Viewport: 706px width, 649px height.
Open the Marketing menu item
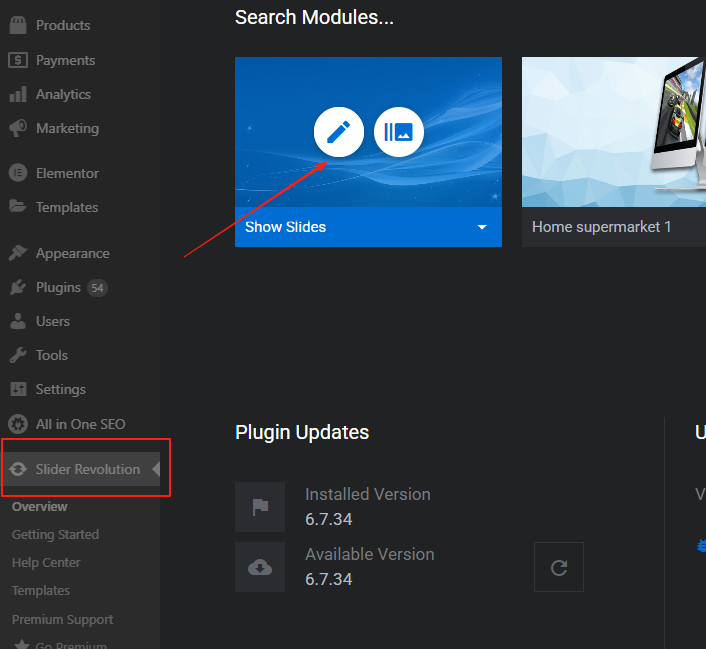tap(67, 128)
